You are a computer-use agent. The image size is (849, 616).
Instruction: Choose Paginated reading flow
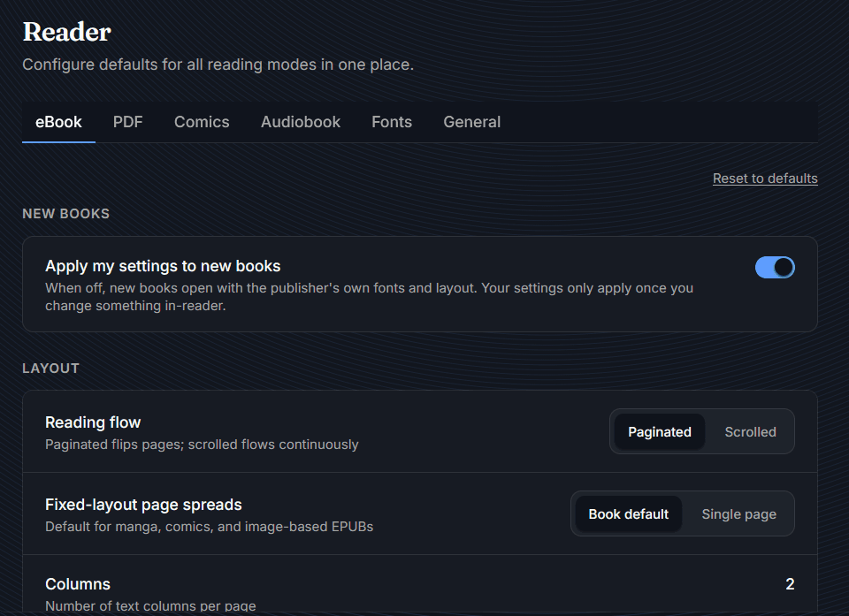coord(660,432)
